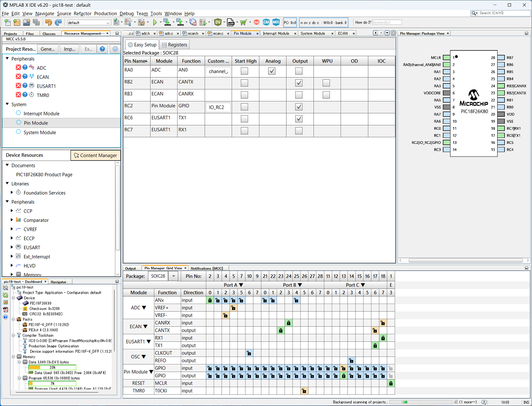Click the New Project toolbar icon

17,22
